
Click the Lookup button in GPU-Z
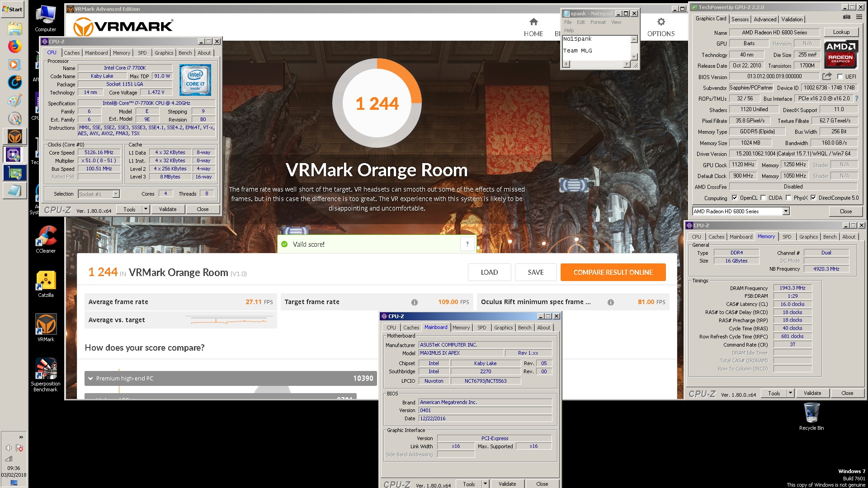[x=841, y=32]
